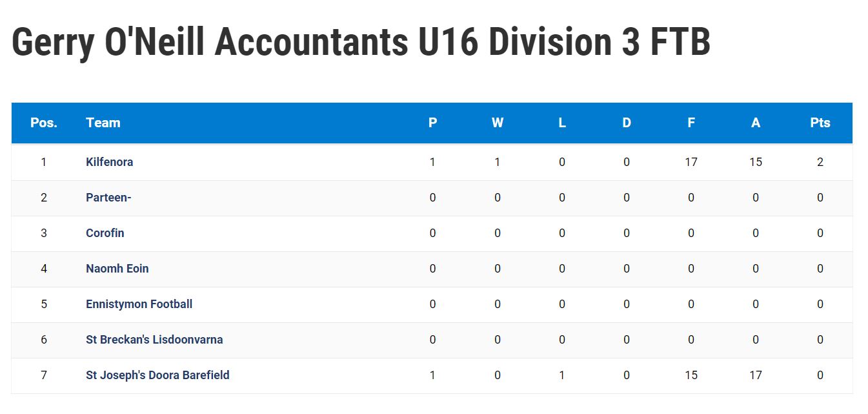Click the D column header

coord(627,123)
